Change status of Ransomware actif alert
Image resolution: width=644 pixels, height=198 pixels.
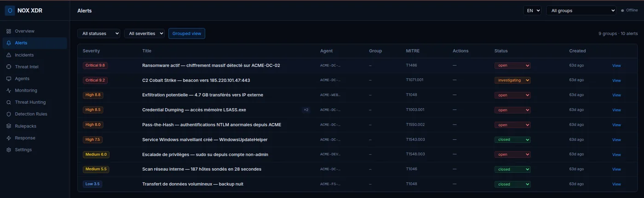[x=512, y=65]
